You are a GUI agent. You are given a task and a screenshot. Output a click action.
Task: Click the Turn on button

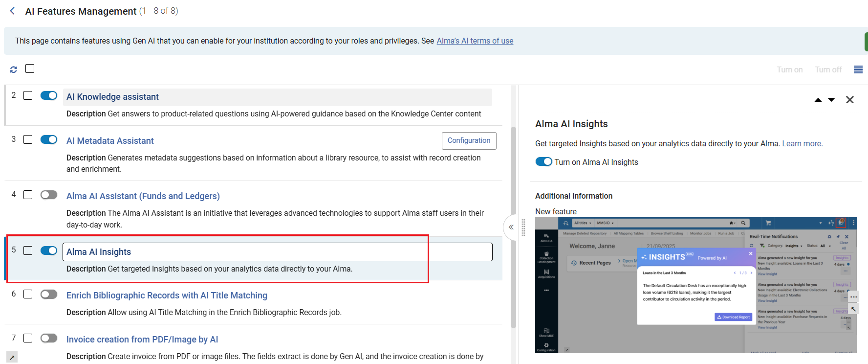[790, 69]
